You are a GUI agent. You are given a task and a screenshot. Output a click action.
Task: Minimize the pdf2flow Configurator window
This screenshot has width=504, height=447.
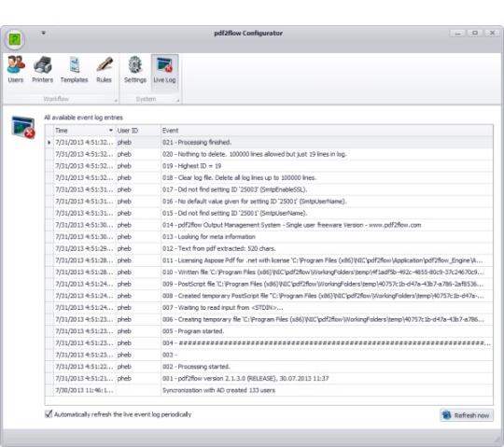[458, 33]
